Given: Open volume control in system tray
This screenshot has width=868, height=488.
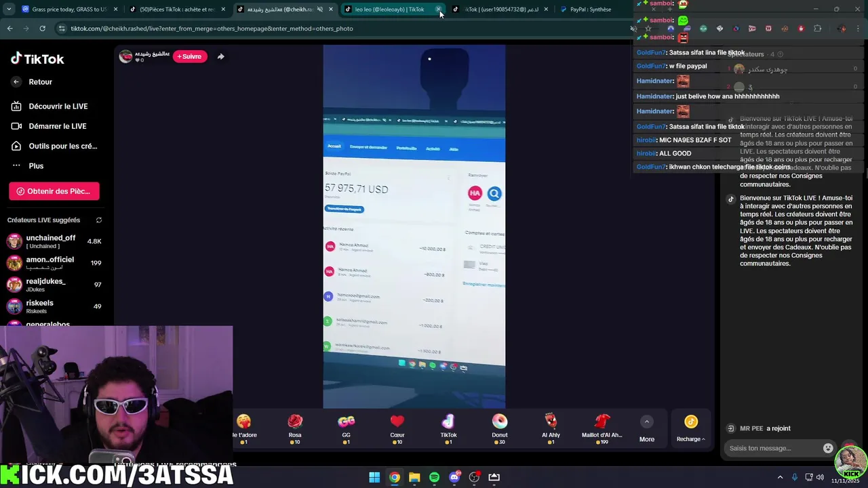Looking at the screenshot, I should [x=820, y=477].
